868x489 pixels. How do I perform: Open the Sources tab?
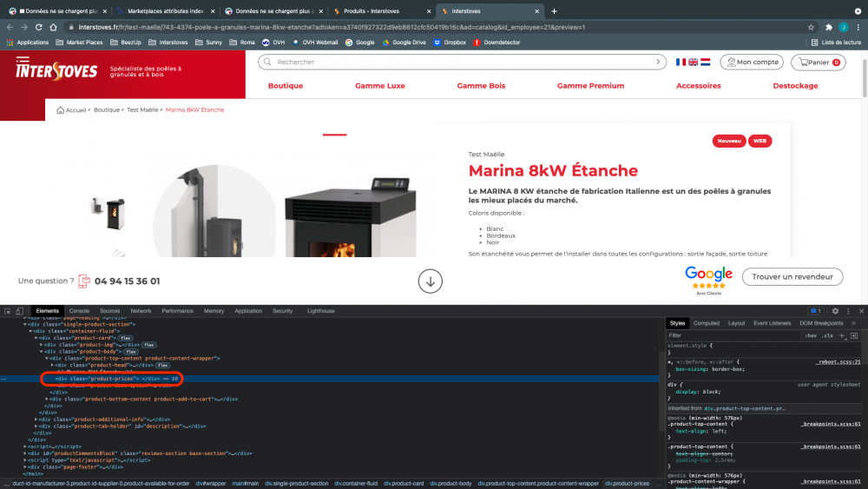pos(109,311)
